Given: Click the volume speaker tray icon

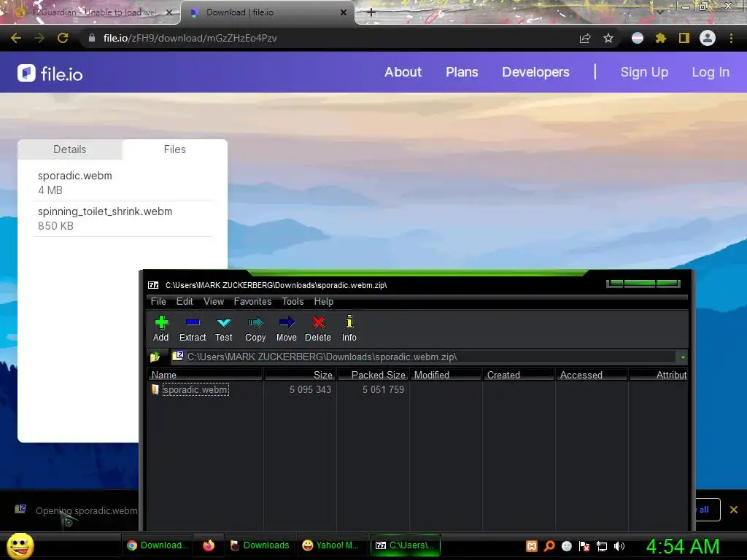Looking at the screenshot, I should [x=619, y=546].
